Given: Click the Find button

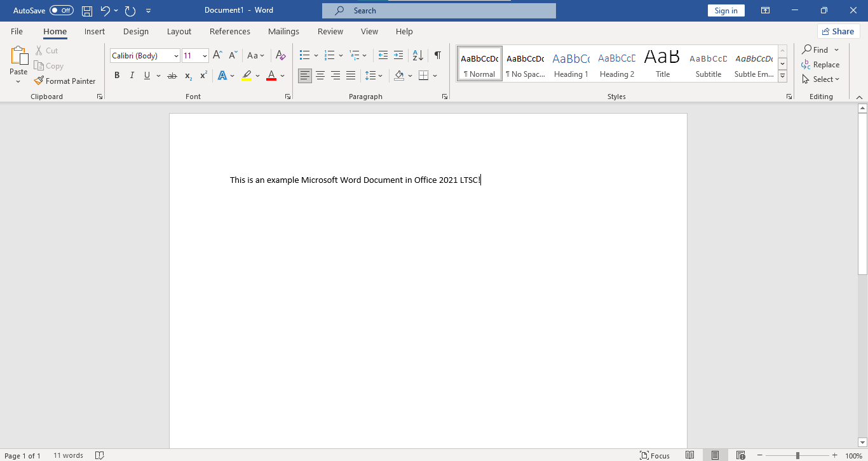Looking at the screenshot, I should 815,50.
